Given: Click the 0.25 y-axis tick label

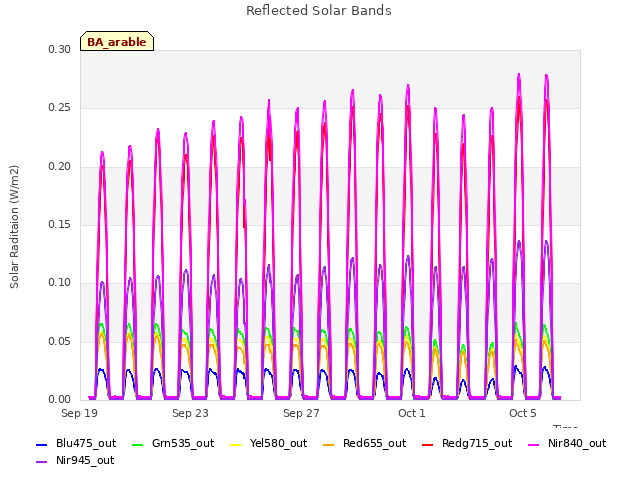Looking at the screenshot, I should click(60, 108).
